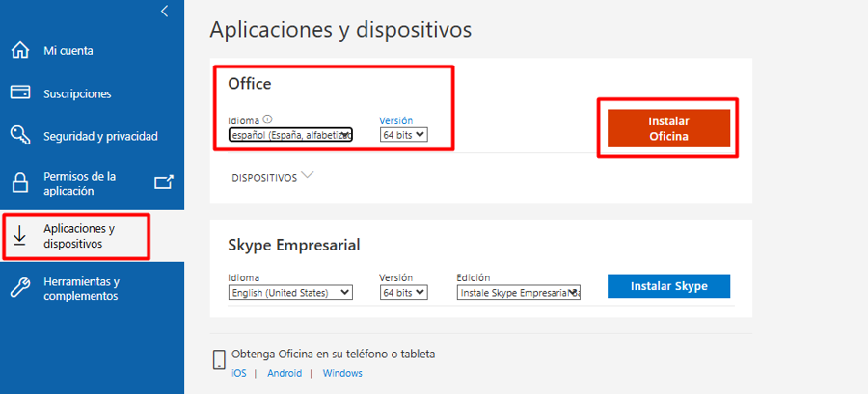The width and height of the screenshot is (868, 394).
Task: Click the Instalar Skype button
Action: 668,286
